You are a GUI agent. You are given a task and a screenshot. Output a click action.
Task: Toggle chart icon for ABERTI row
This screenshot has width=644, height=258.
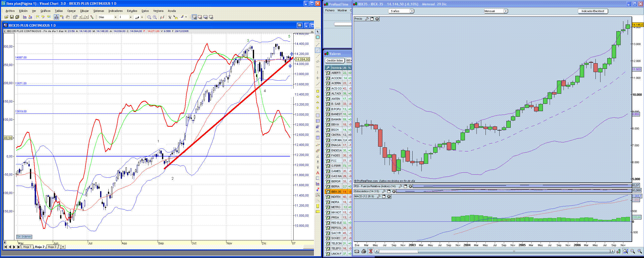328,73
